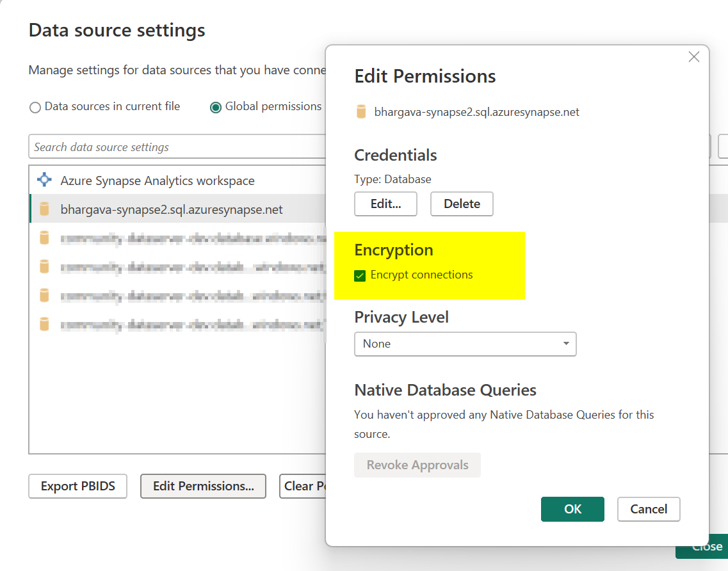Screen dimensions: 728x571
Task: Select the Data sources in current file option
Action: [x=35, y=107]
